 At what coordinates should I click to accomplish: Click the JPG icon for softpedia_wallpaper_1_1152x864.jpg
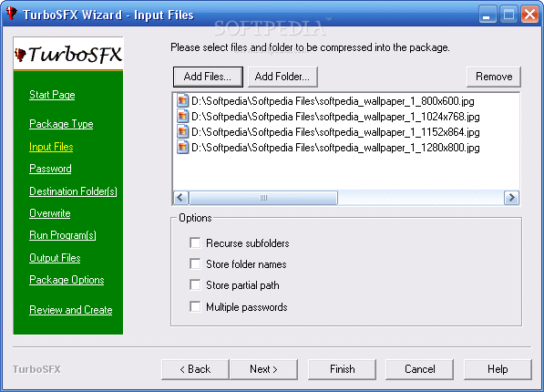pos(182,132)
